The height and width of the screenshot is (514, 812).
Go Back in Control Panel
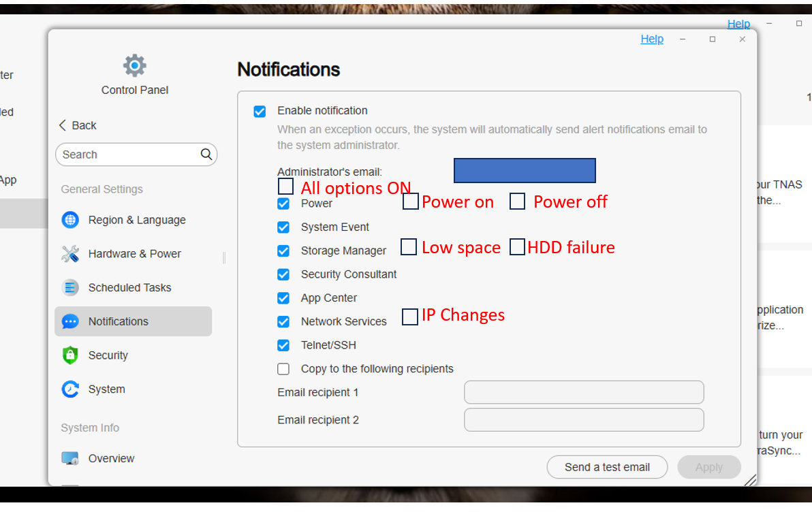pos(78,125)
